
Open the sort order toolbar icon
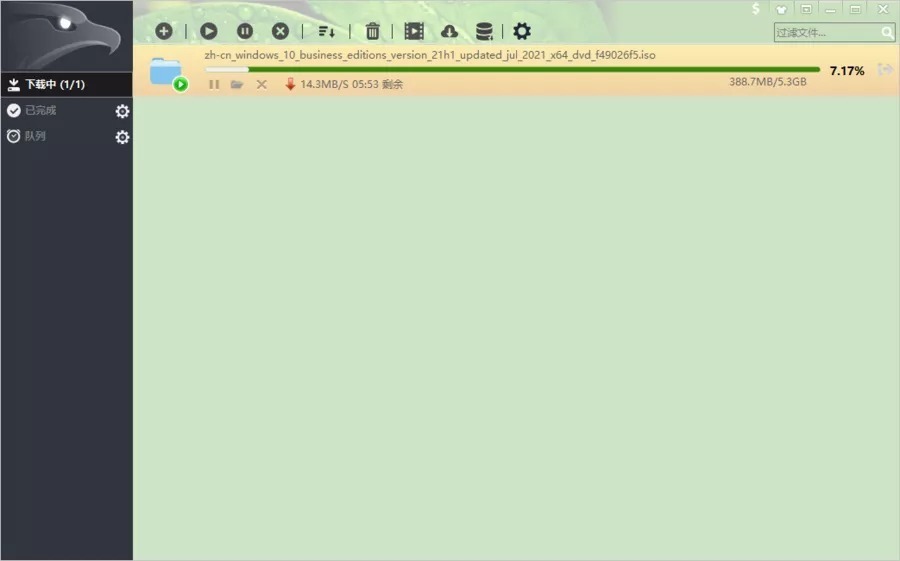coord(327,32)
